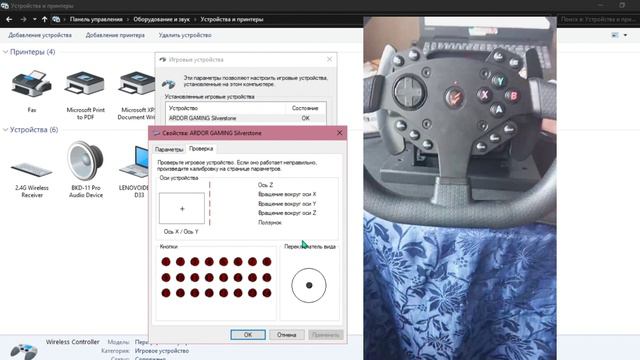
Task: Click the Устройство column header
Action: (x=183, y=108)
